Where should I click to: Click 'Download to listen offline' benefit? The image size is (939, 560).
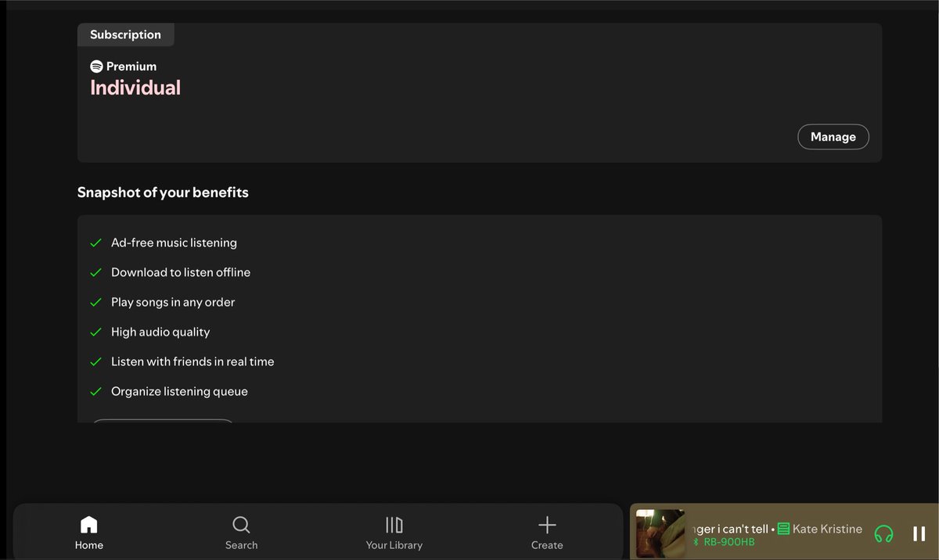[x=181, y=272]
